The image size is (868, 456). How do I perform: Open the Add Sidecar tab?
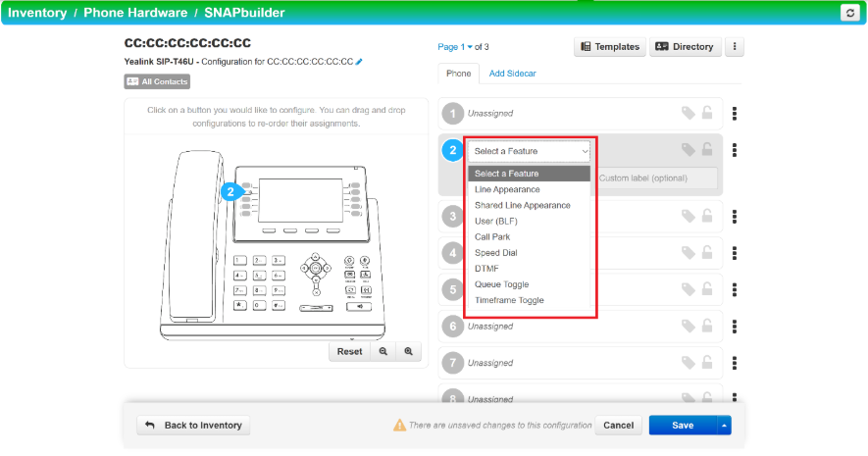coord(512,74)
